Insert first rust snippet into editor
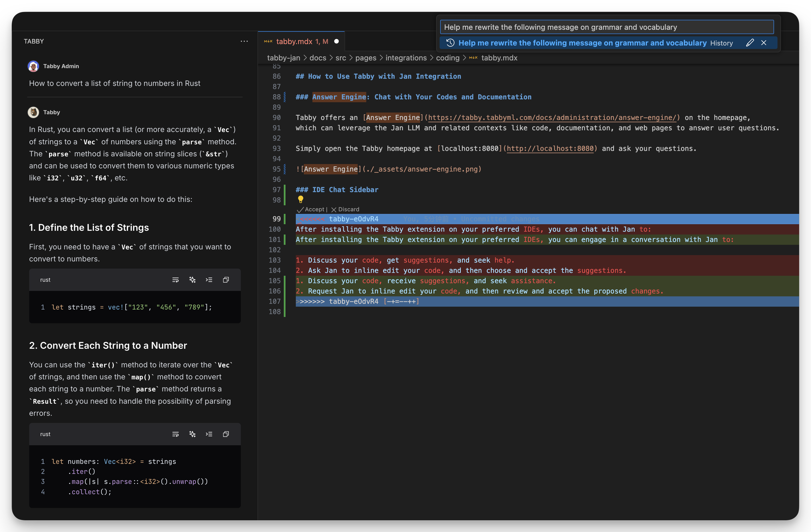 [x=209, y=280]
